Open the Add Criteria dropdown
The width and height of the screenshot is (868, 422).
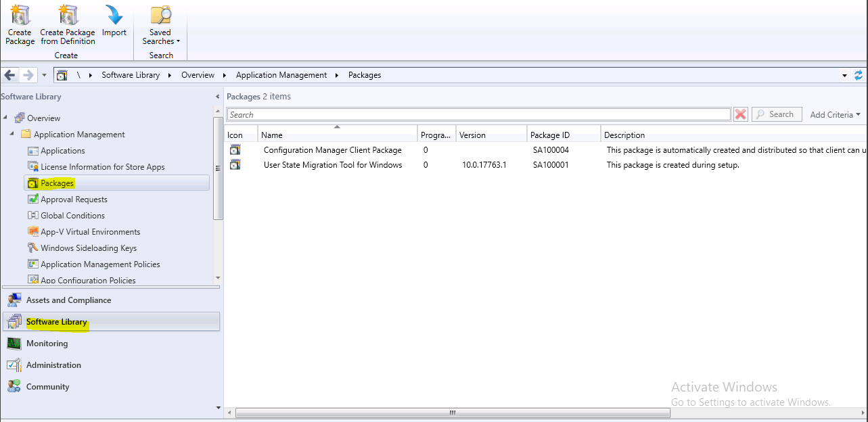(x=836, y=114)
